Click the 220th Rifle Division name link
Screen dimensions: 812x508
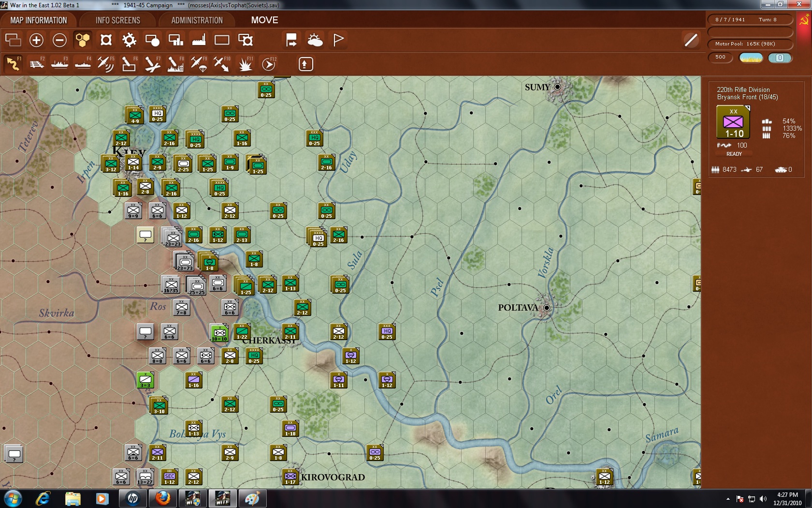(x=743, y=90)
